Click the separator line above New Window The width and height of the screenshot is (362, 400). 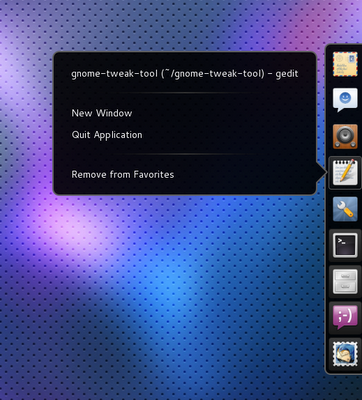click(185, 93)
